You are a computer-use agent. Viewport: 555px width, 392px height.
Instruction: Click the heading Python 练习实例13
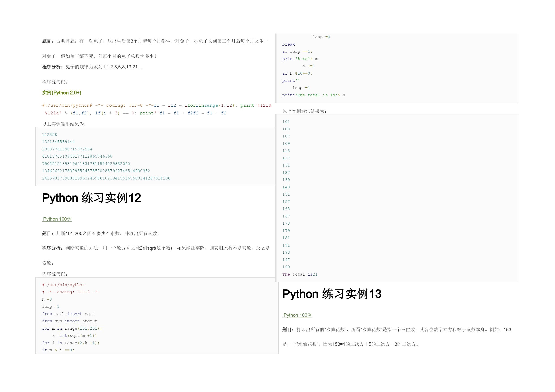332,294
